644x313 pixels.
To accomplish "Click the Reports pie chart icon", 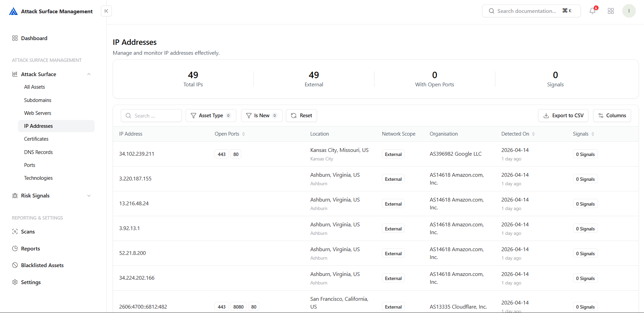I will (x=15, y=248).
